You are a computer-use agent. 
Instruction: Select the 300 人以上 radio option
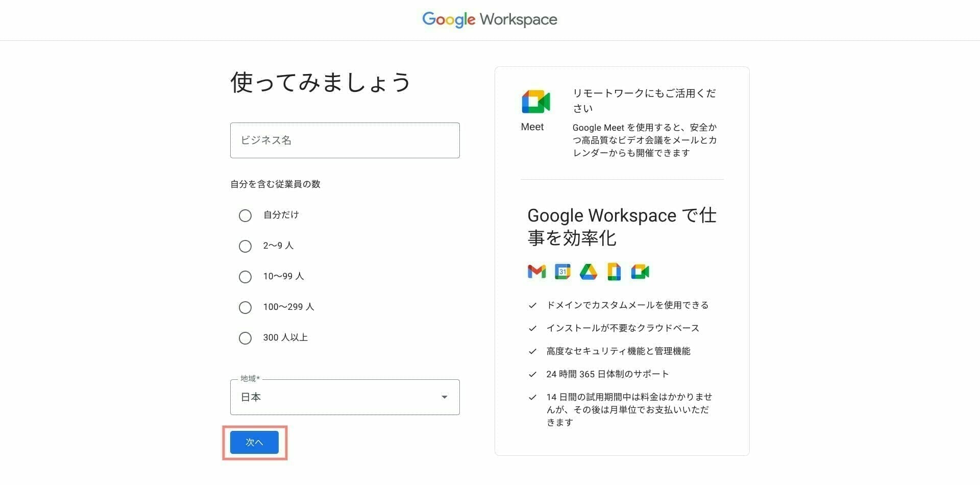(245, 338)
